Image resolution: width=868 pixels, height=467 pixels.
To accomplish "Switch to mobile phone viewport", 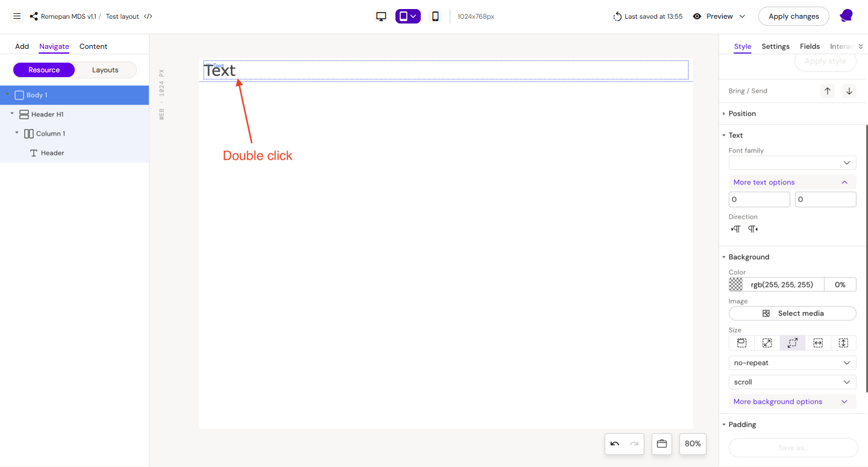I will [x=435, y=16].
